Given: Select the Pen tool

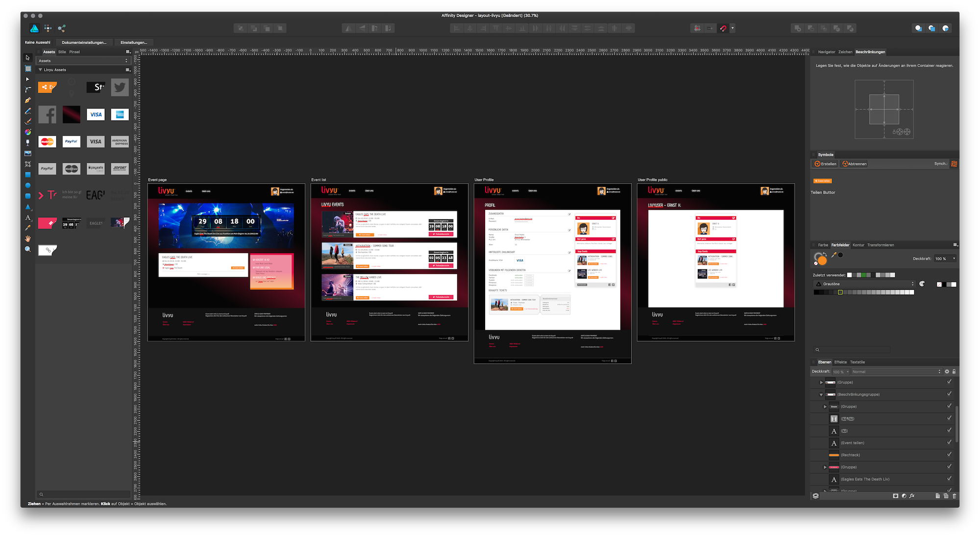Looking at the screenshot, I should tap(28, 101).
